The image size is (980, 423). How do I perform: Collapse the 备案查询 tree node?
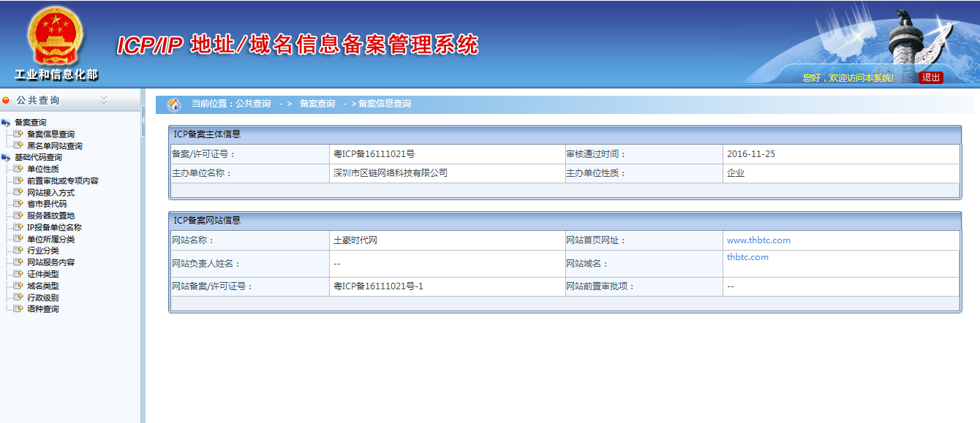[30, 123]
